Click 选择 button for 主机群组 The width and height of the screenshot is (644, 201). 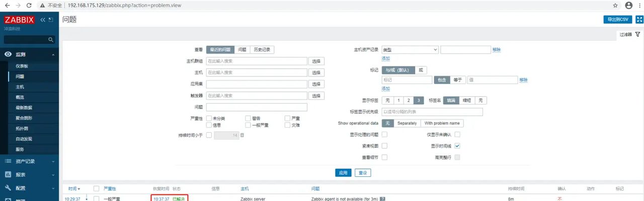coord(316,61)
